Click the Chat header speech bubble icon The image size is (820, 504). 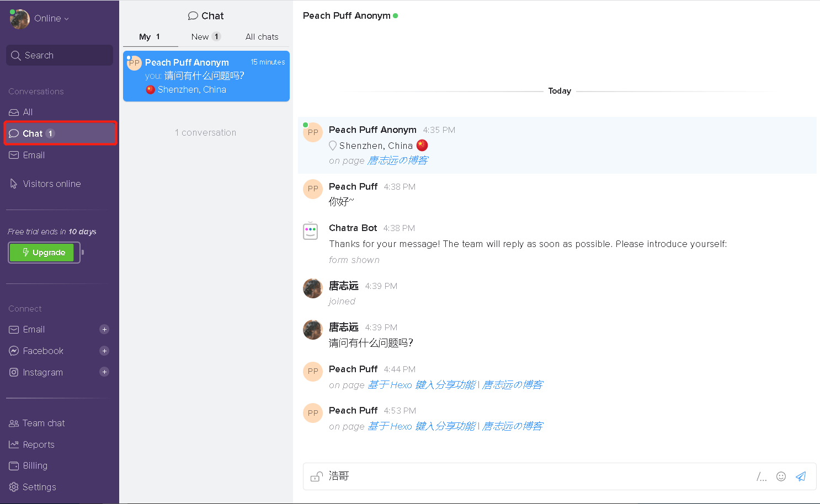coord(193,16)
